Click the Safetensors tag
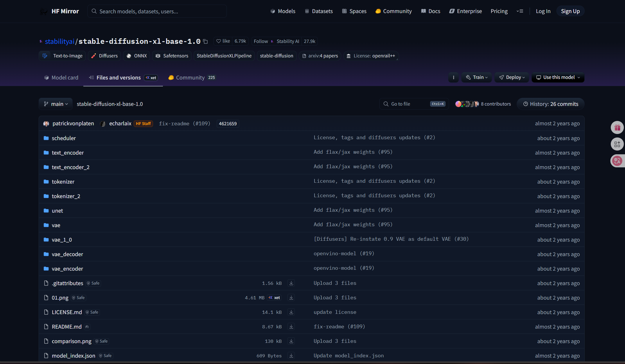Image resolution: width=625 pixels, height=364 pixels. 172,56
